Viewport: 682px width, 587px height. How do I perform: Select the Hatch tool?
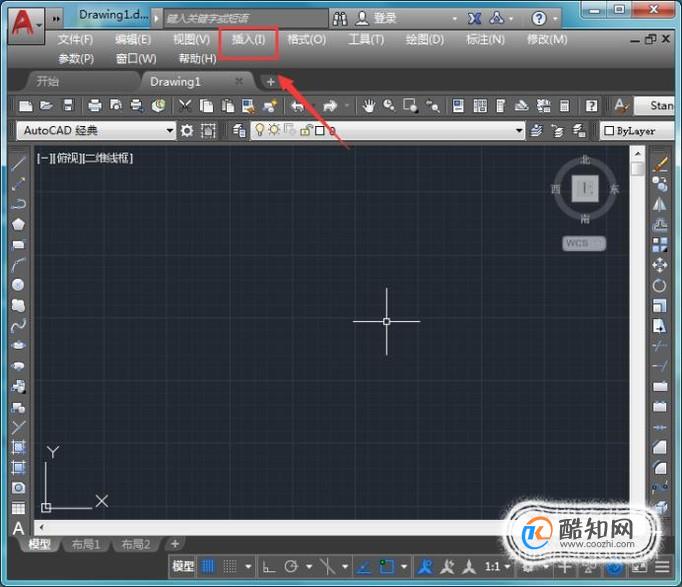tap(18, 447)
